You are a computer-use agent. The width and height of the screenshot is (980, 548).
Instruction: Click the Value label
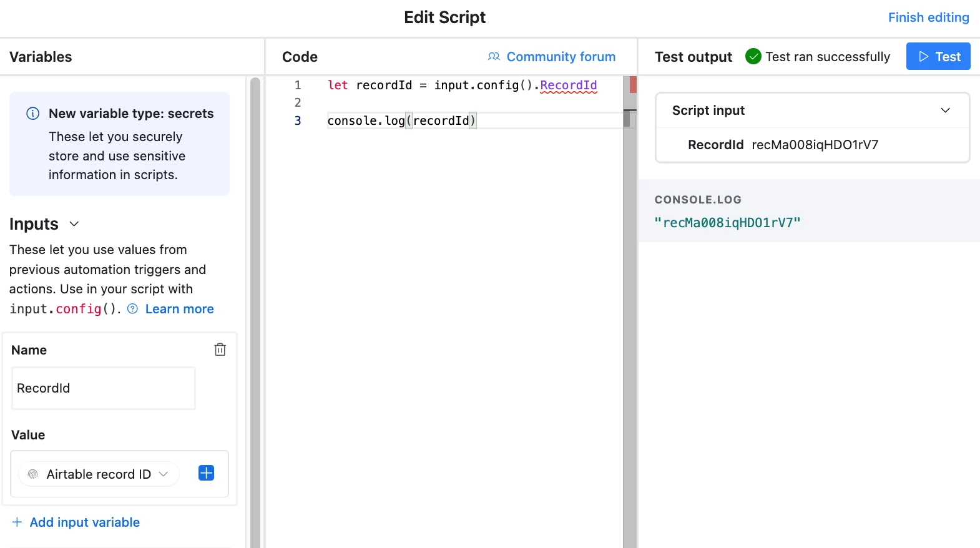pyautogui.click(x=28, y=435)
